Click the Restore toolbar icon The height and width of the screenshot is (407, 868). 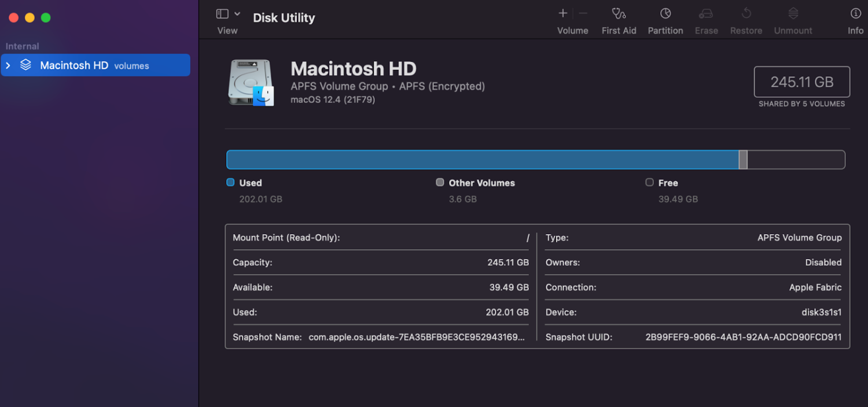[746, 14]
